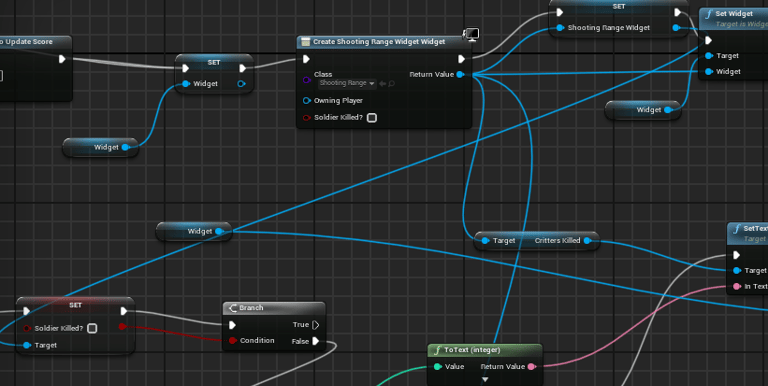The image size is (768, 386).
Task: Click exec input pin of SetText node
Action: pyautogui.click(x=736, y=255)
